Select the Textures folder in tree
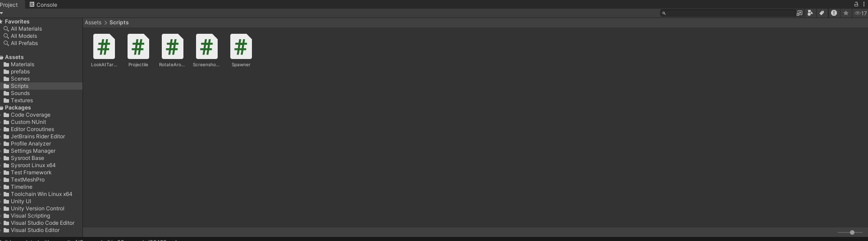The height and width of the screenshot is (241, 868). click(x=22, y=100)
